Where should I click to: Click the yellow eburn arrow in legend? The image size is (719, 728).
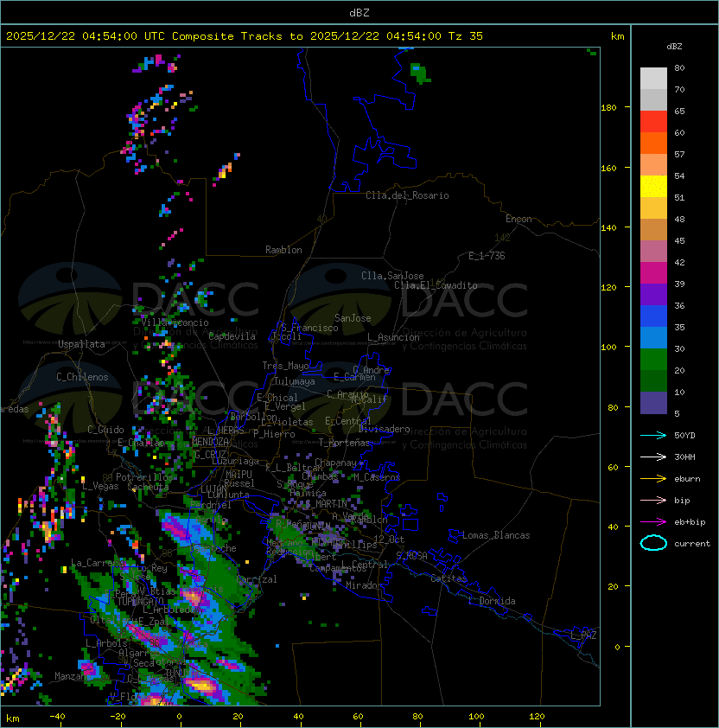coord(653,479)
